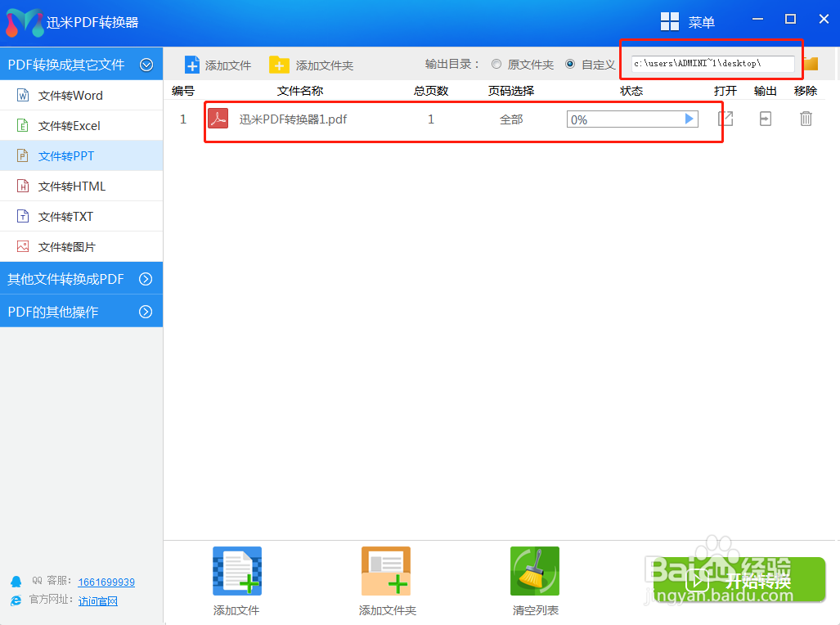Click the large 添加文件 icon at bottom
The image size is (840, 625).
236,570
